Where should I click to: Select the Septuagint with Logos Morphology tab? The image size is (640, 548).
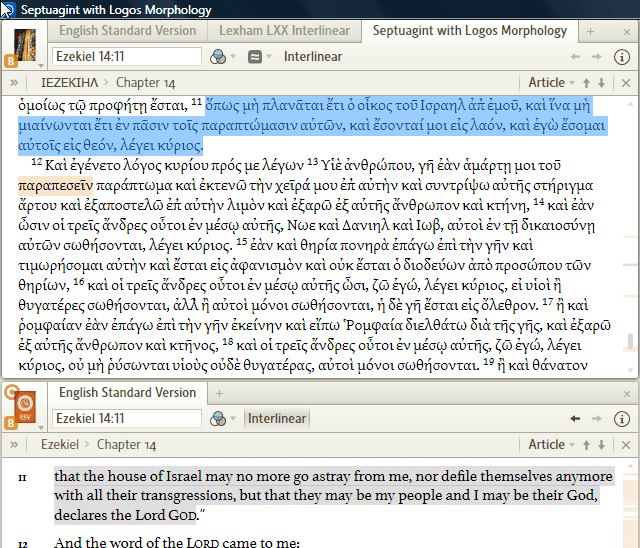click(469, 31)
